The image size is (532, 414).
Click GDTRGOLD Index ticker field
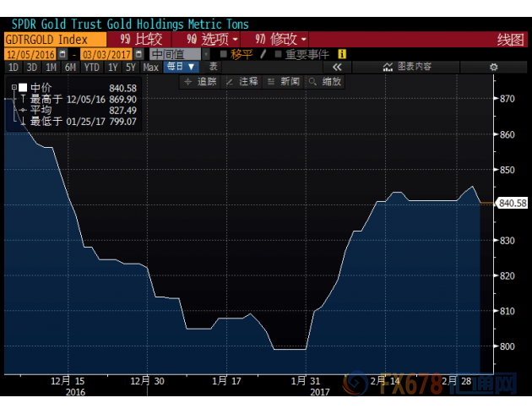pos(56,40)
